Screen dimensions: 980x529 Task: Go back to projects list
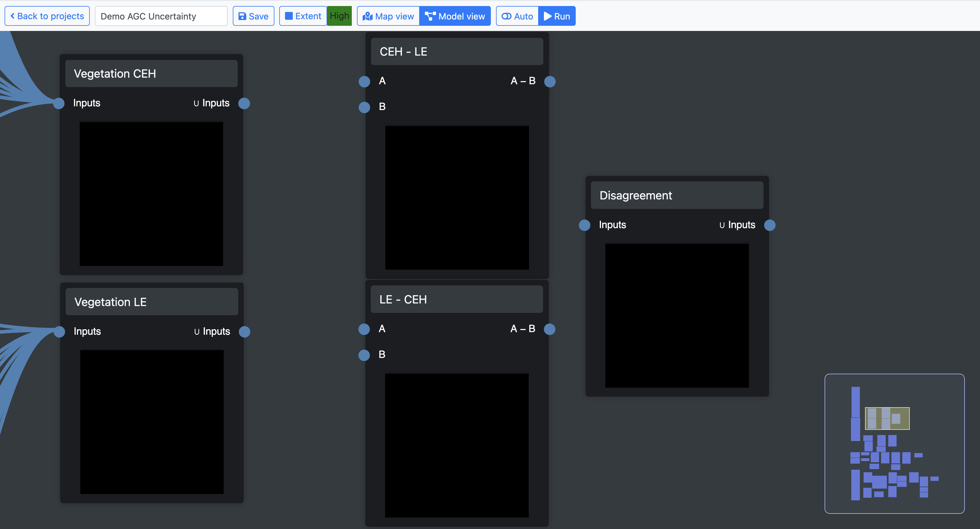(x=47, y=16)
